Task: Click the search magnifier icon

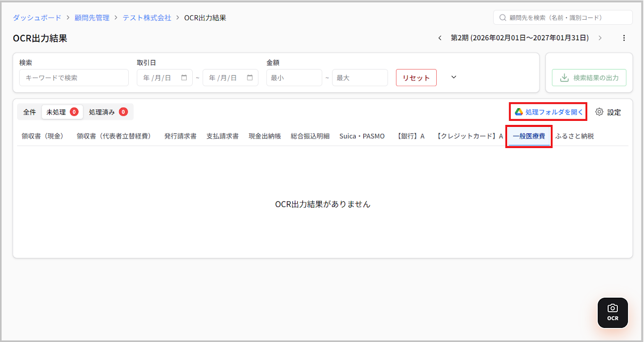Action: [502, 17]
